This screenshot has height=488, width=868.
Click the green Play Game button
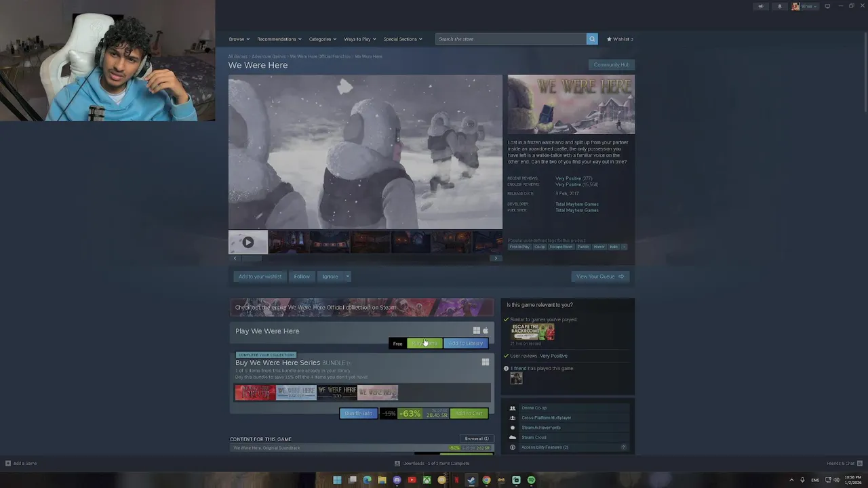coord(425,344)
